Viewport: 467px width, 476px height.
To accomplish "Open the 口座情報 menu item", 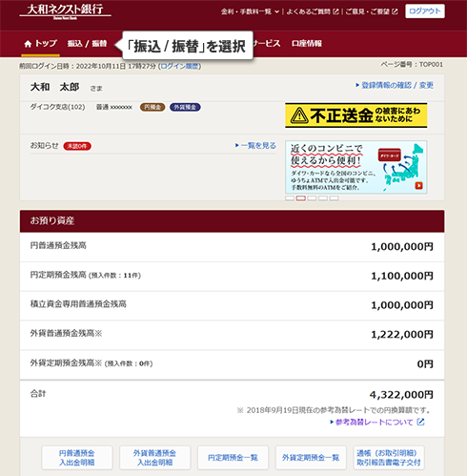I will click(307, 44).
